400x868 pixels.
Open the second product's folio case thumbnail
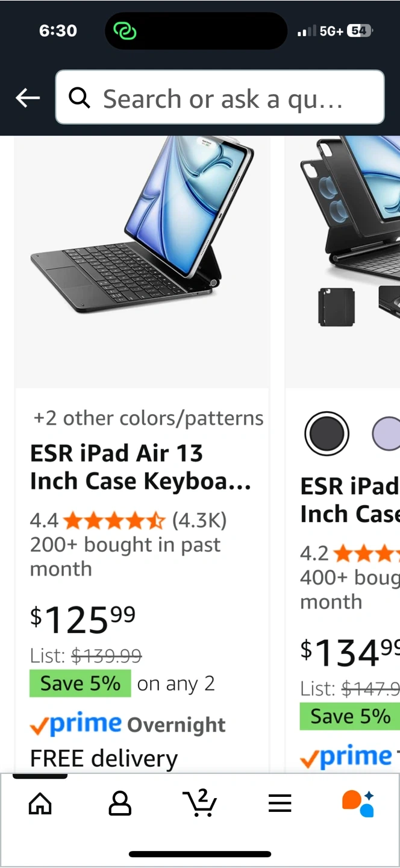336,307
